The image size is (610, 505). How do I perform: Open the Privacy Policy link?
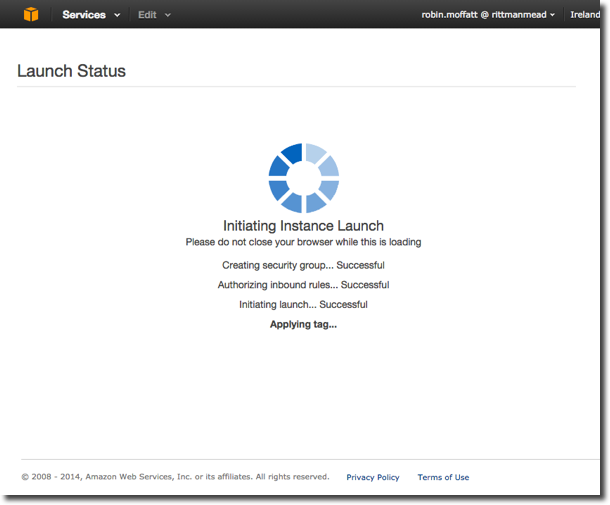(x=372, y=477)
